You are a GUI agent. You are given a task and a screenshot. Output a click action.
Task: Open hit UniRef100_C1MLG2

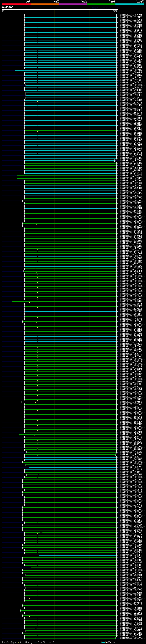point(131,20)
